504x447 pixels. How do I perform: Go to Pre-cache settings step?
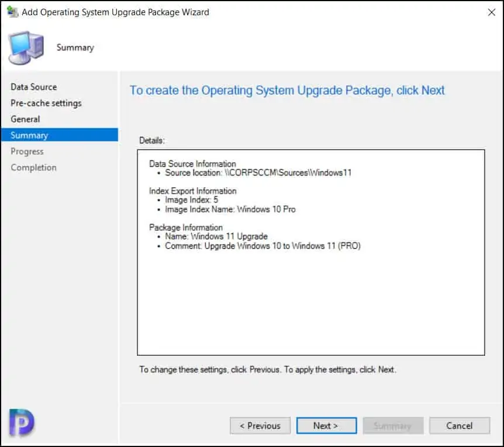coord(46,103)
